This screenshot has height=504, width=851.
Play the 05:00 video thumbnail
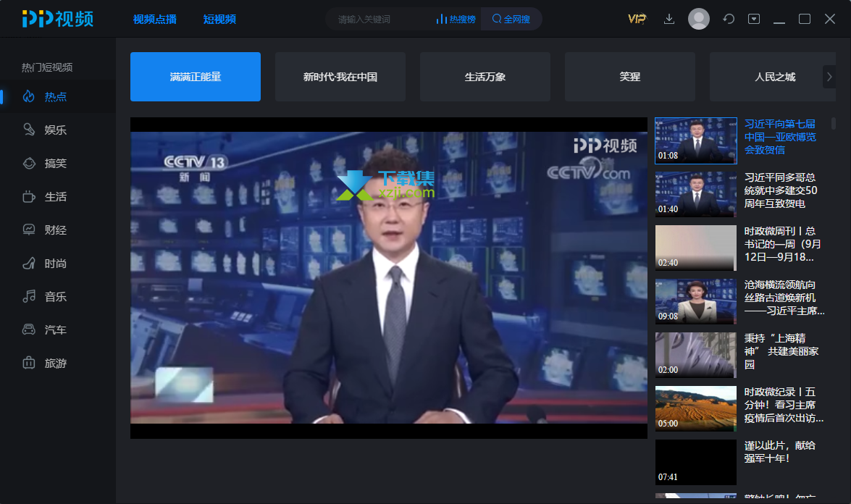(x=696, y=408)
